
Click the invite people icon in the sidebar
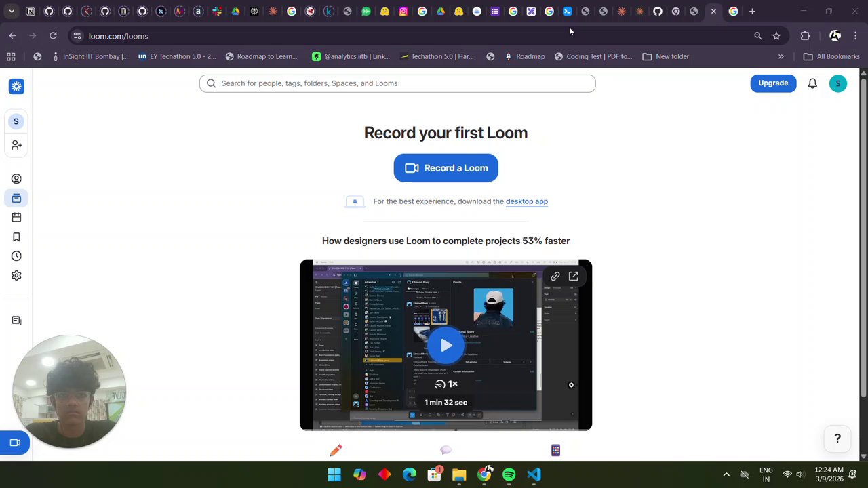coord(16,145)
